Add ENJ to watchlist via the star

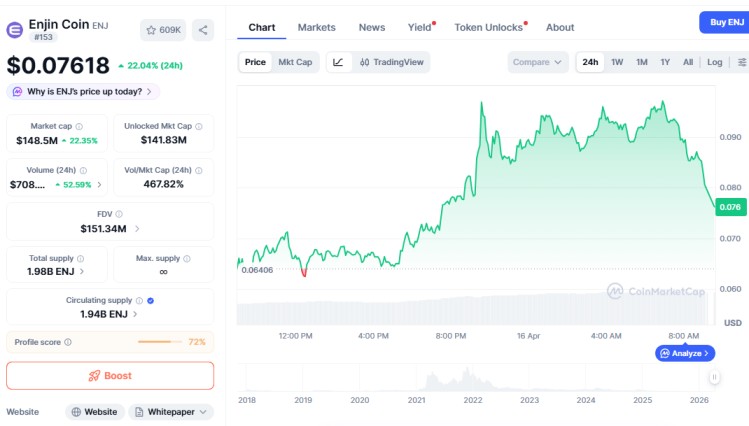151,30
